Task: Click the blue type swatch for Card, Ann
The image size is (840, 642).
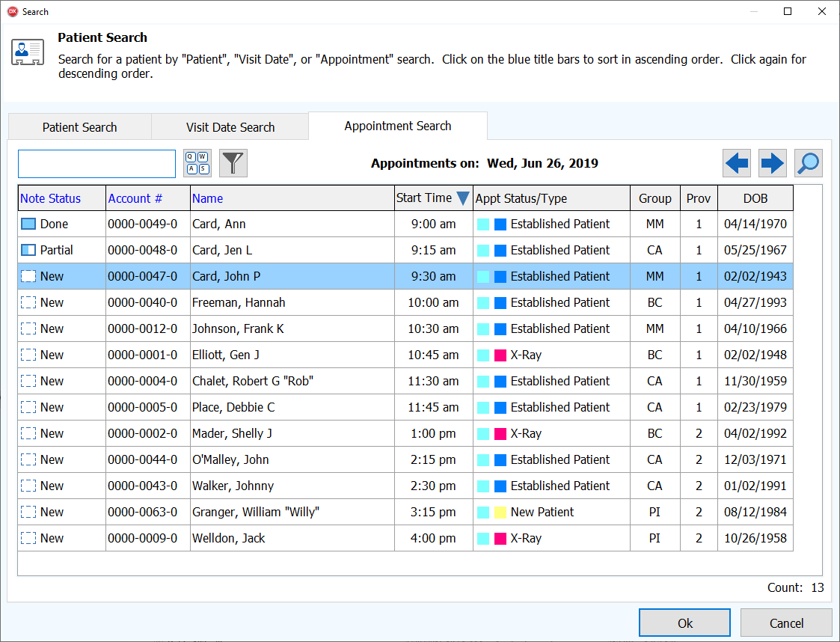Action: (x=500, y=224)
